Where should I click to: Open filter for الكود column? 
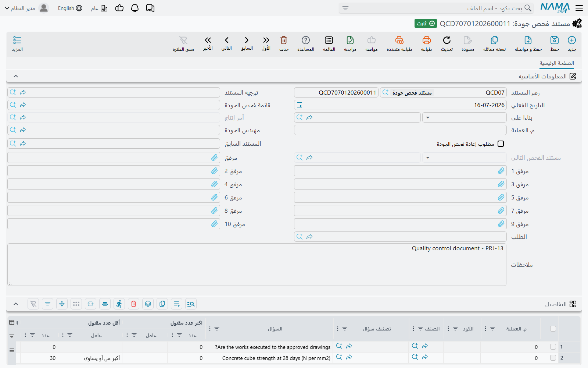click(455, 329)
